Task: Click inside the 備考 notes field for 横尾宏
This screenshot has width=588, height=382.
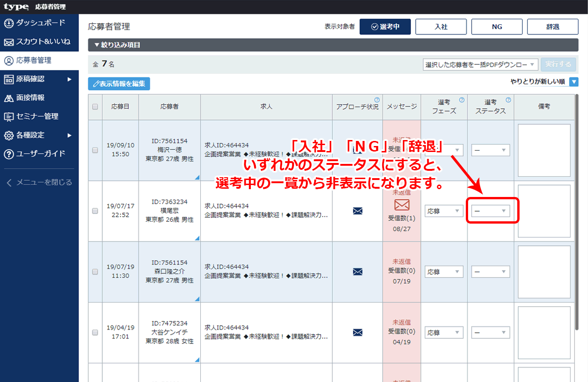Action: pyautogui.click(x=544, y=211)
